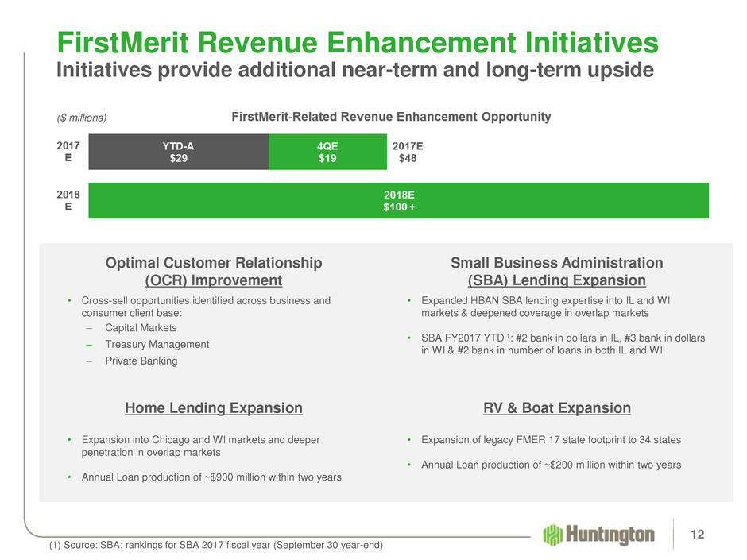Click the subtitle about near-term and long-term upside
Viewport: 747px width, 560px height.
coord(354,71)
